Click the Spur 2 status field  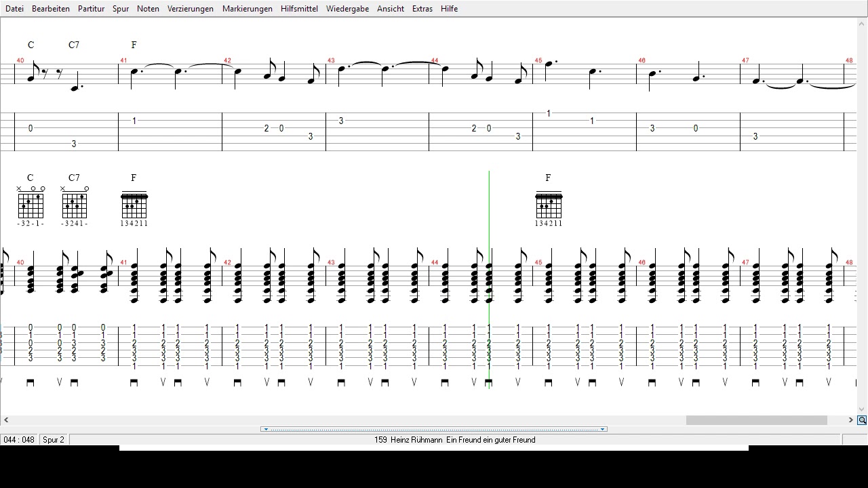click(54, 440)
